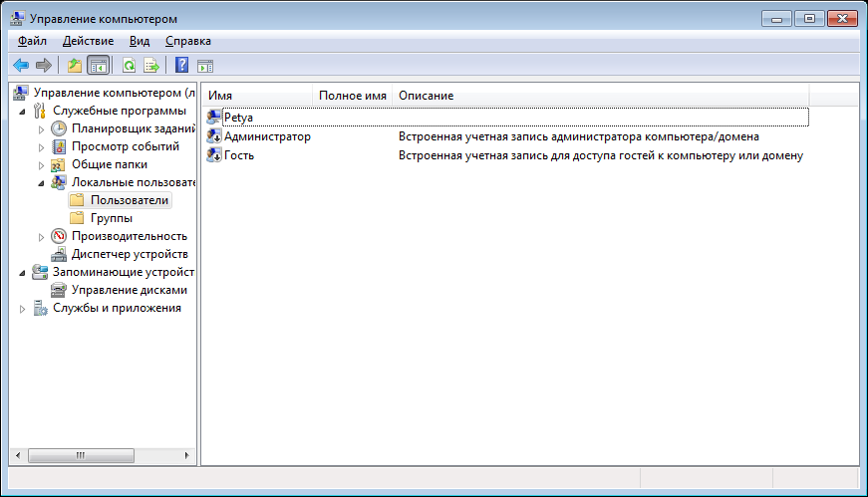The height and width of the screenshot is (497, 868).
Task: Close the Управление компьютером window
Action: (x=842, y=19)
